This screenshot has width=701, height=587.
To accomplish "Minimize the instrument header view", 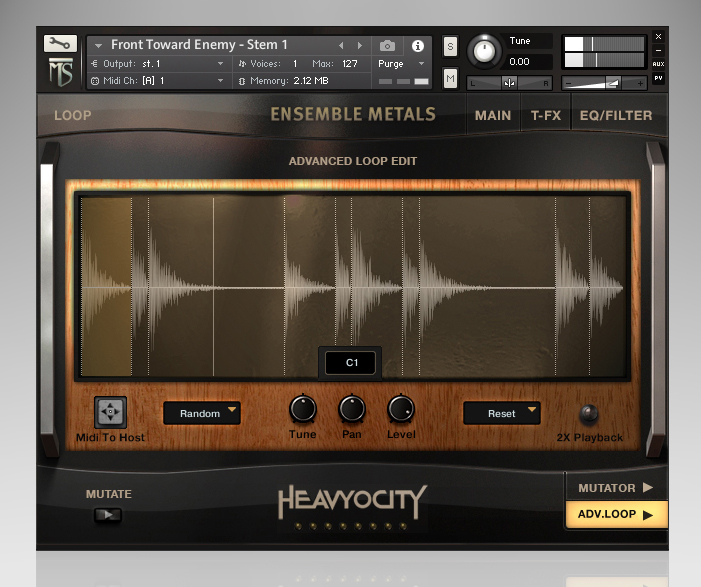I will (x=658, y=50).
